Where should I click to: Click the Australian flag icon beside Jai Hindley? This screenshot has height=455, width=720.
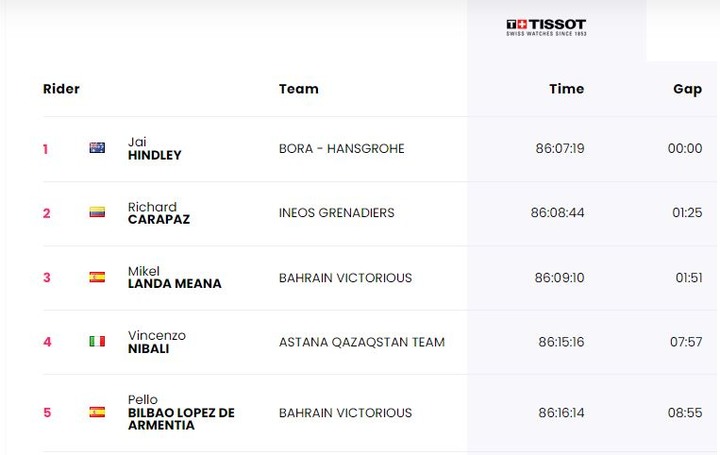click(97, 148)
